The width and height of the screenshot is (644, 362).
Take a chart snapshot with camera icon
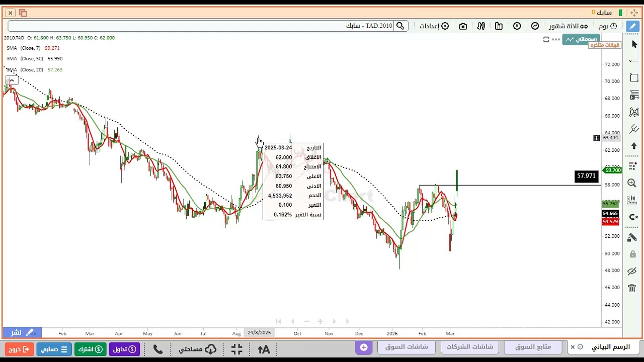pyautogui.click(x=463, y=26)
